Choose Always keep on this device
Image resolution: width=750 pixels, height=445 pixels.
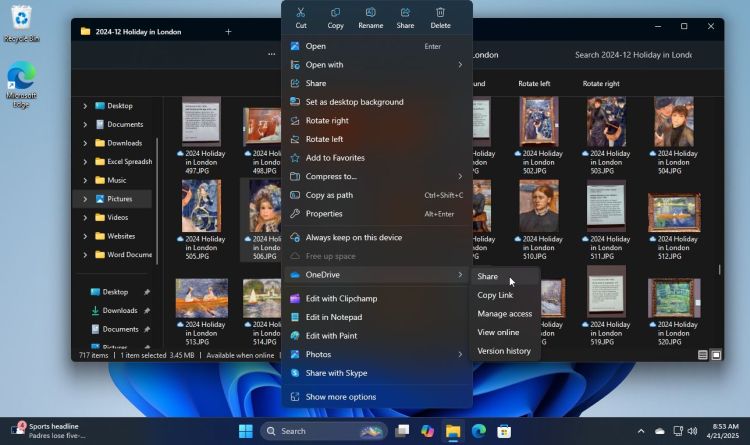click(354, 237)
